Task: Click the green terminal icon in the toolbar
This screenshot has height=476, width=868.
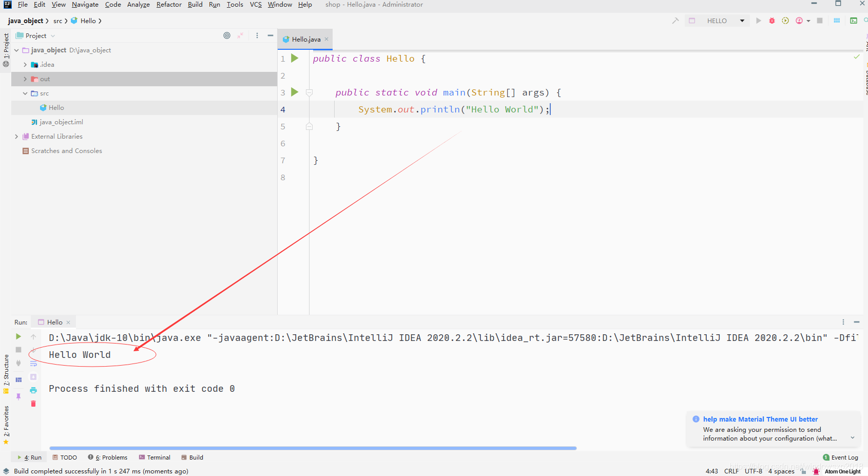Action: click(854, 21)
